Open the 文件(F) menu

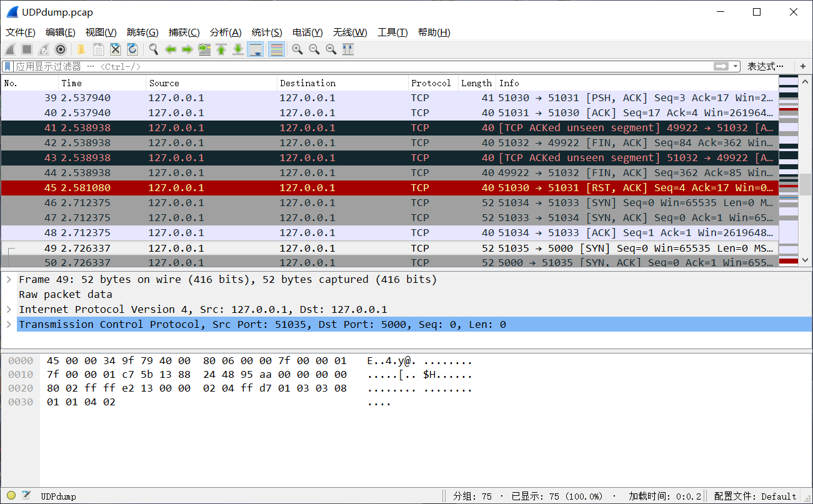coord(21,32)
